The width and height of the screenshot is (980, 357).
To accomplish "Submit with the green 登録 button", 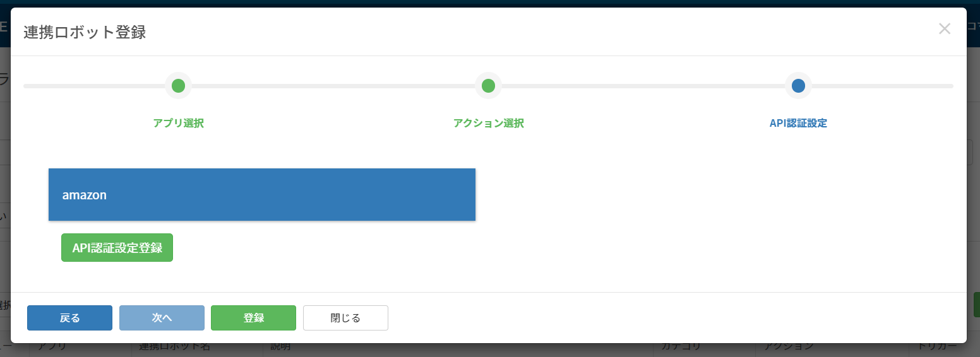I will coord(253,318).
